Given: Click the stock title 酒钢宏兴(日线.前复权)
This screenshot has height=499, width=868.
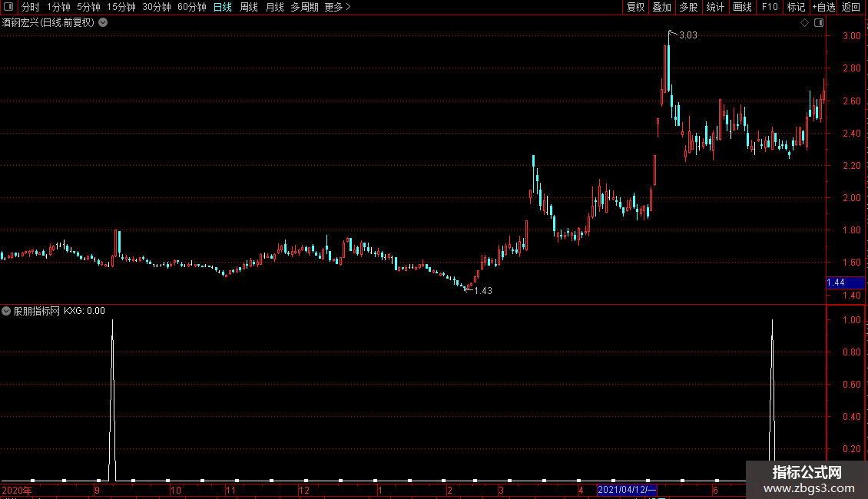Looking at the screenshot, I should click(48, 23).
